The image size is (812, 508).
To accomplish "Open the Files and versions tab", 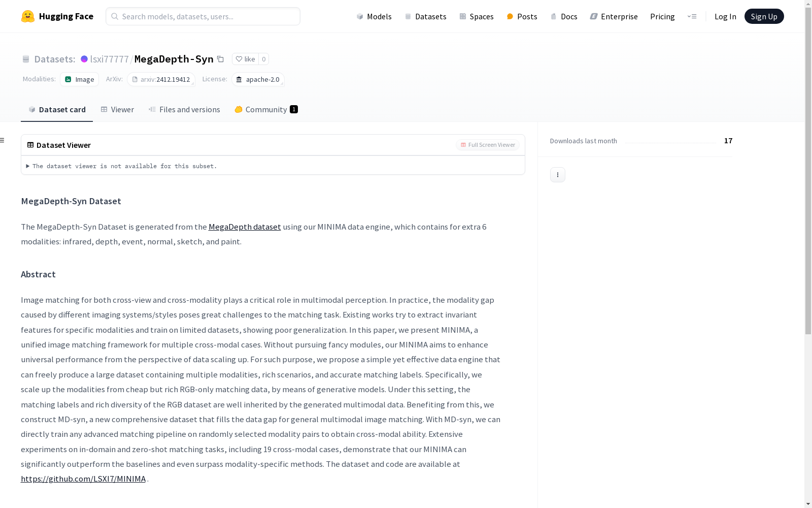I will pos(184,110).
